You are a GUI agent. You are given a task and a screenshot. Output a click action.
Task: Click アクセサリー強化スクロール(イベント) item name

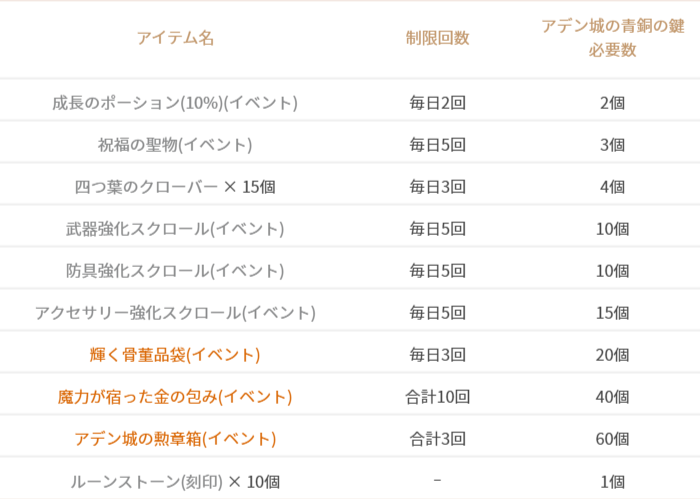[x=175, y=313]
